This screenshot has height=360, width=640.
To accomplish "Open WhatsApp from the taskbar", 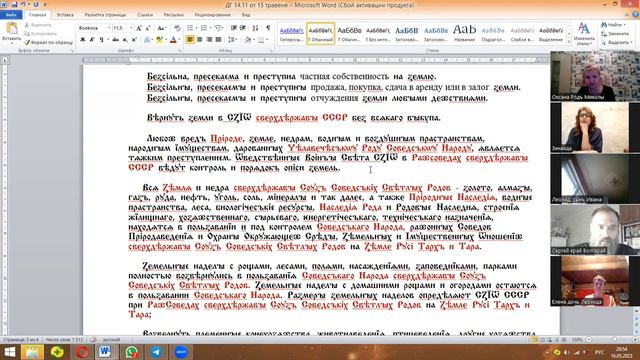I will (131, 352).
